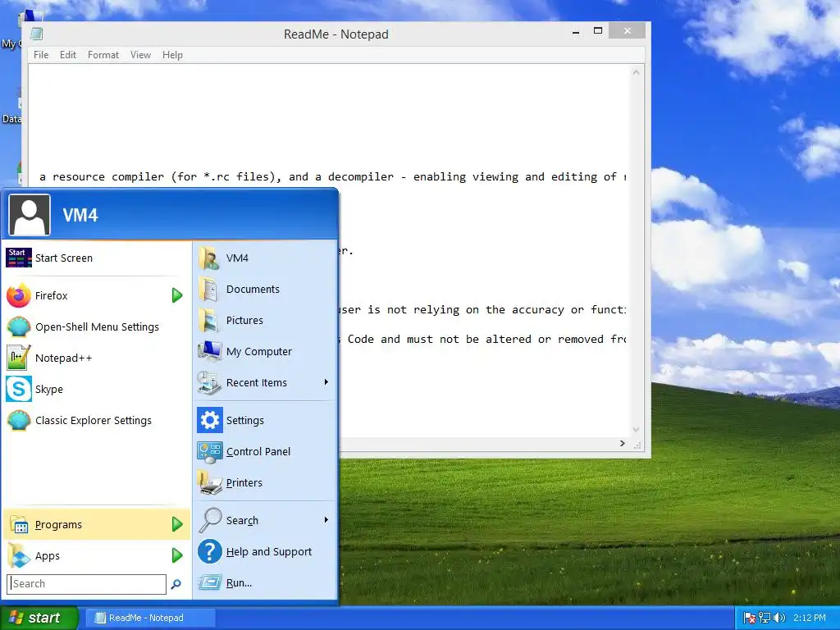
Task: Click the Notepad icon in the title bar
Action: [x=36, y=34]
